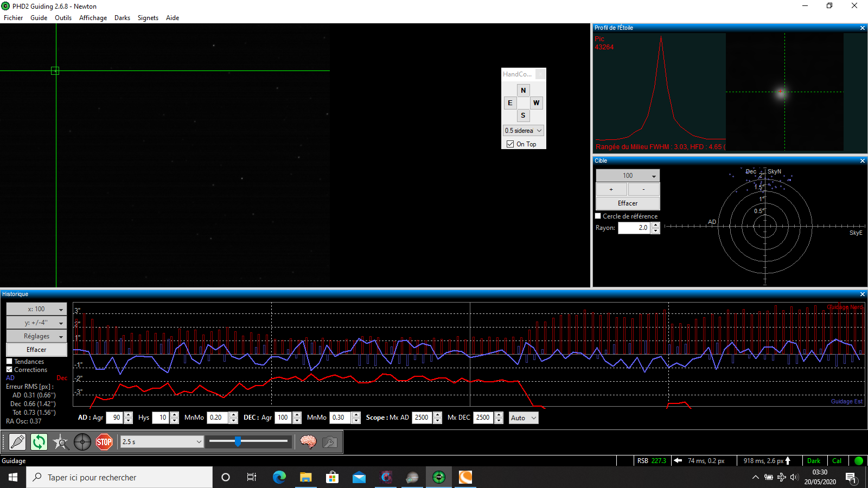Click the green loop exposures icon
868x488 pixels.
(39, 442)
